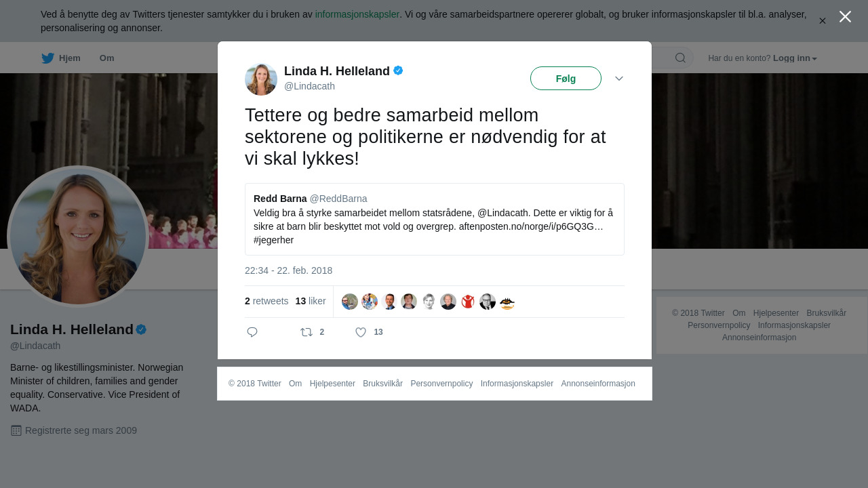Close the tweet overlay with large X
868x488 pixels.
pos(845,16)
